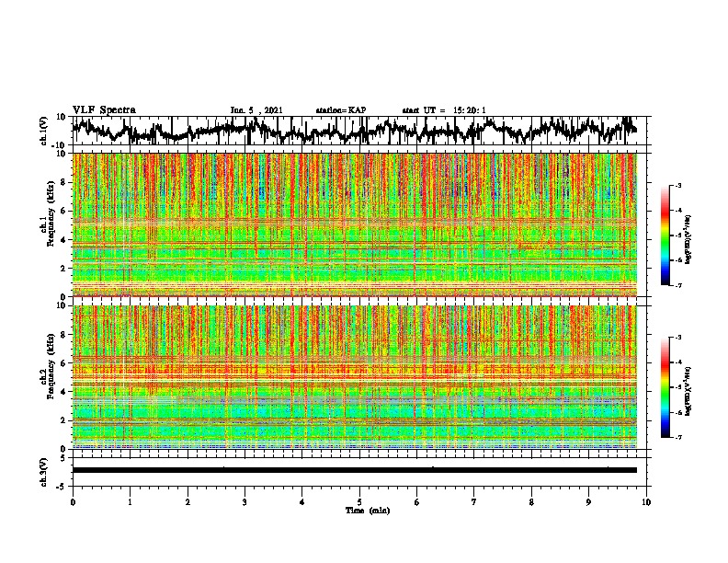Click the "4" kHz tick on ch.1 spectrogram
Screen dimensions: 728x563
click(63, 240)
